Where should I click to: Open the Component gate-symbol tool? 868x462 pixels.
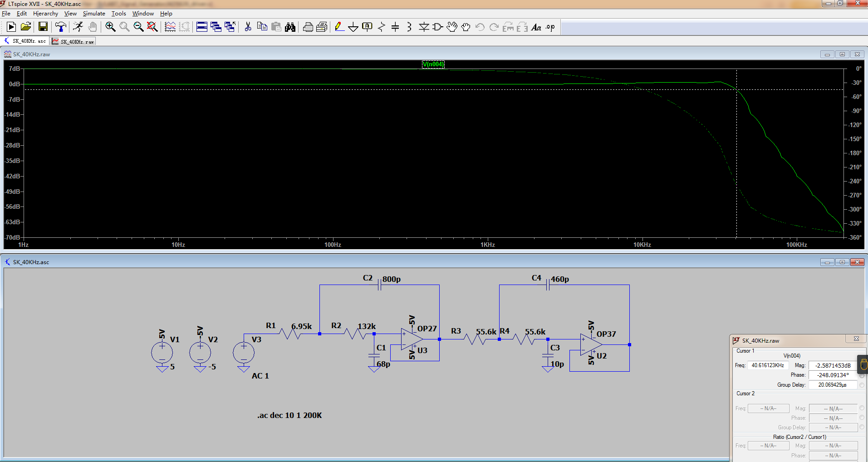click(438, 27)
